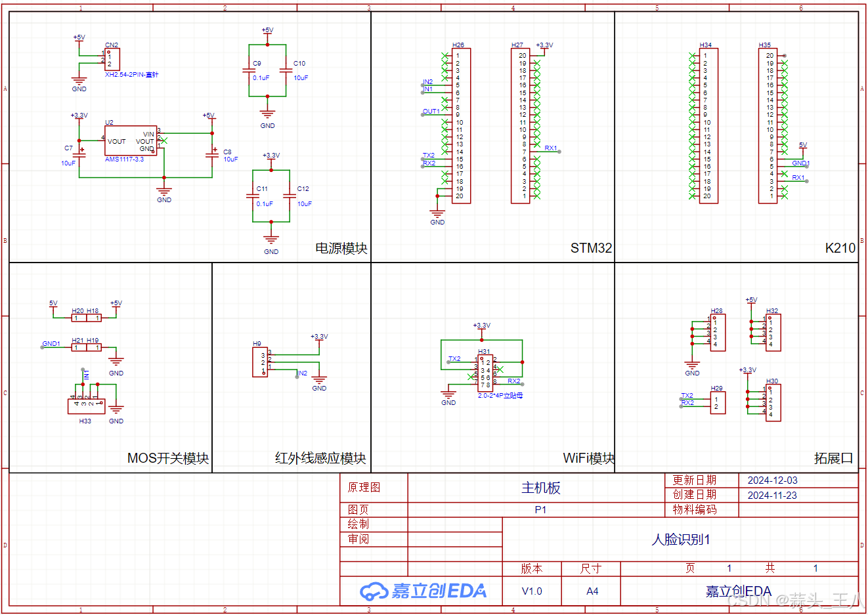Image resolution: width=868 pixels, height=615 pixels.
Task: Click the WiFi模块 section label
Action: click(x=588, y=458)
